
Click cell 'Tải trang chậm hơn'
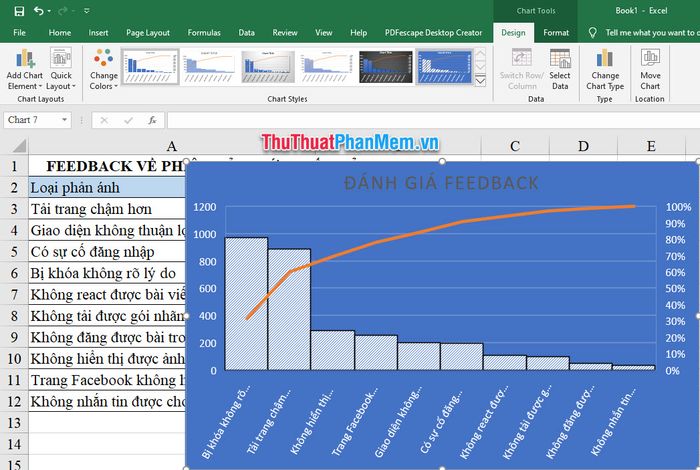(107, 209)
